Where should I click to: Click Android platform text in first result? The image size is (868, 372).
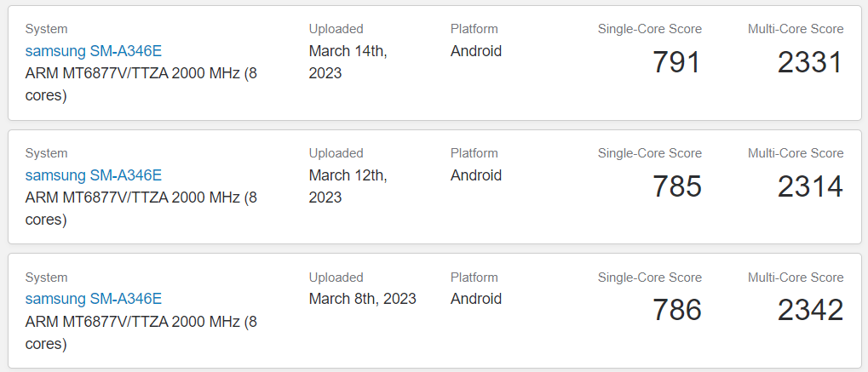[x=476, y=51]
